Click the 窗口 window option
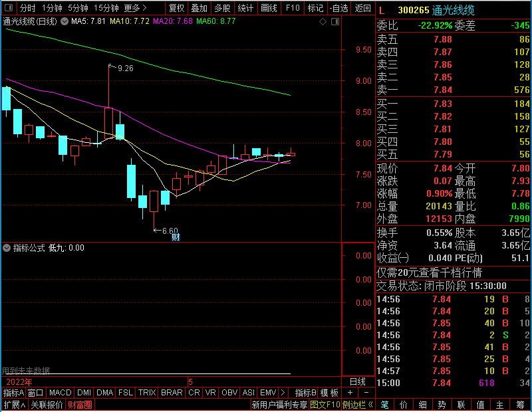 tap(36, 393)
